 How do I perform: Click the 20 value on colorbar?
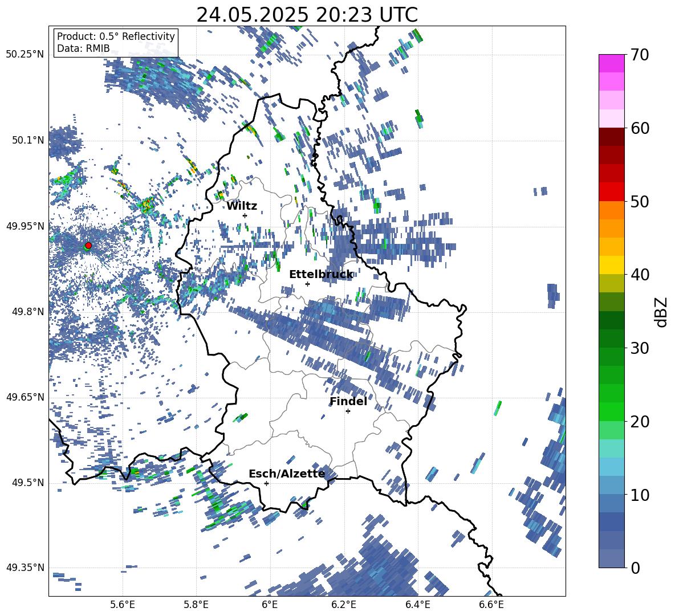639,422
